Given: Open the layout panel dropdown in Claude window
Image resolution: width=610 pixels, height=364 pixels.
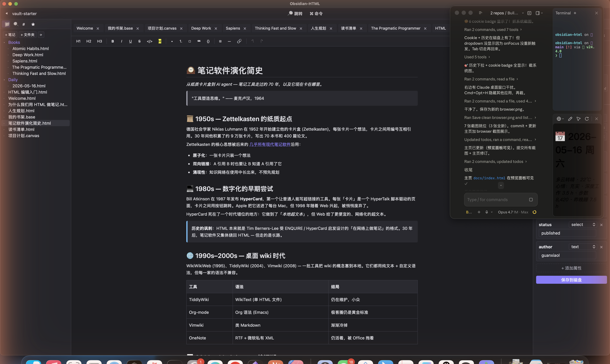Looking at the screenshot, I should (x=539, y=13).
